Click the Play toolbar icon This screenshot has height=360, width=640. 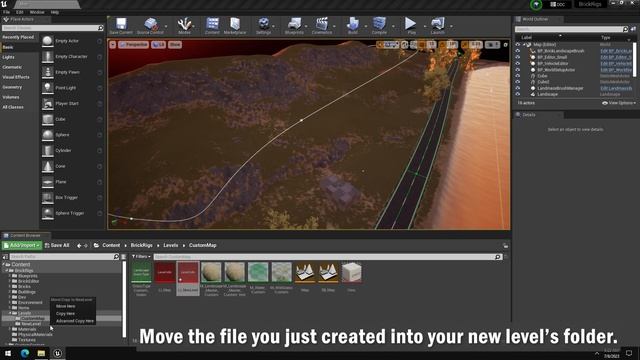411,26
